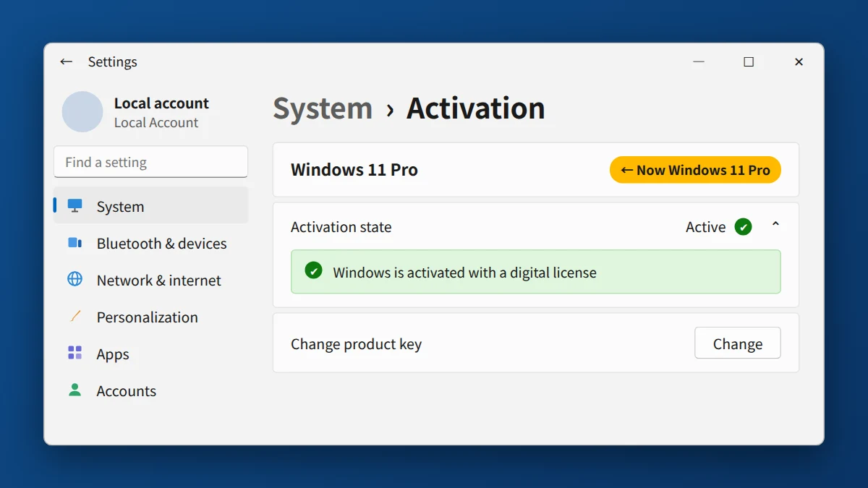The width and height of the screenshot is (868, 488).
Task: Focus the Find a setting search box
Action: point(150,162)
